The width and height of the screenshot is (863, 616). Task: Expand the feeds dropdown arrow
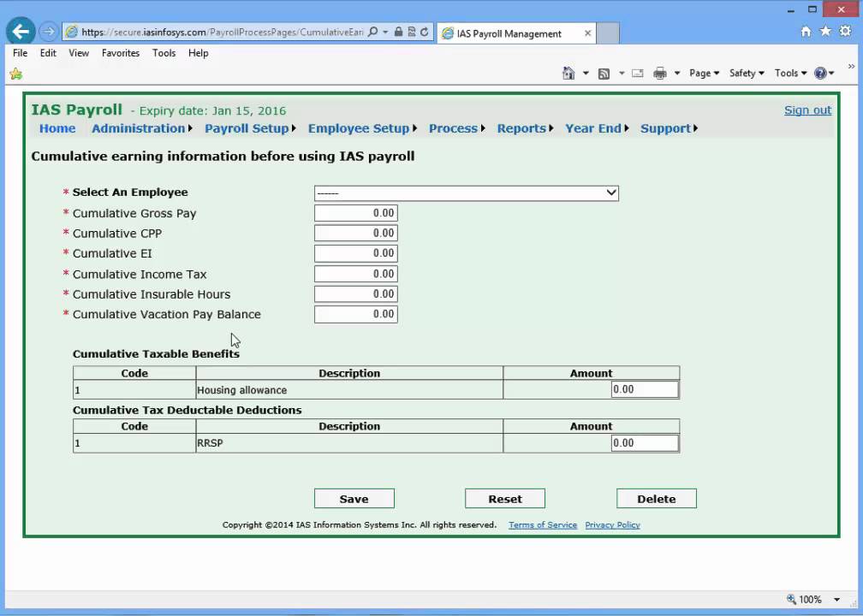(x=622, y=74)
